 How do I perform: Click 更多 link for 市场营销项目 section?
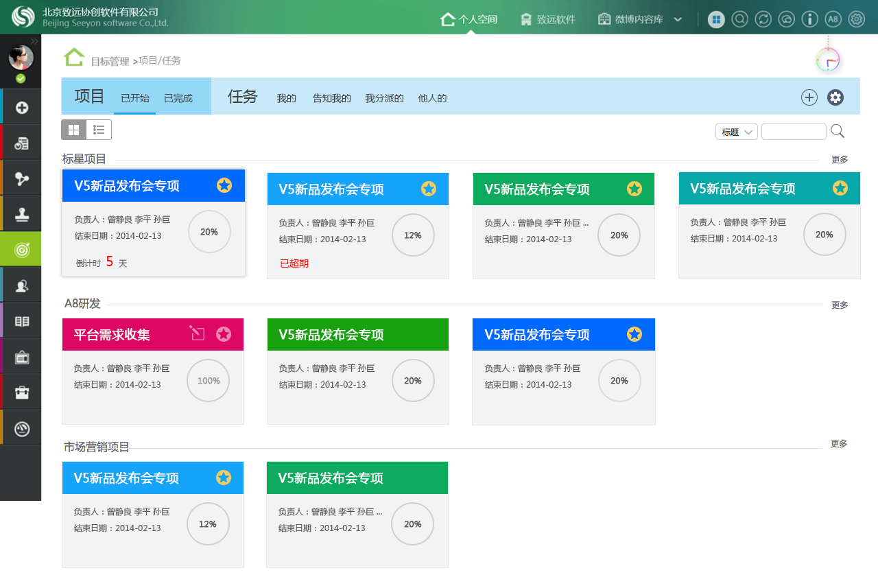click(x=839, y=444)
